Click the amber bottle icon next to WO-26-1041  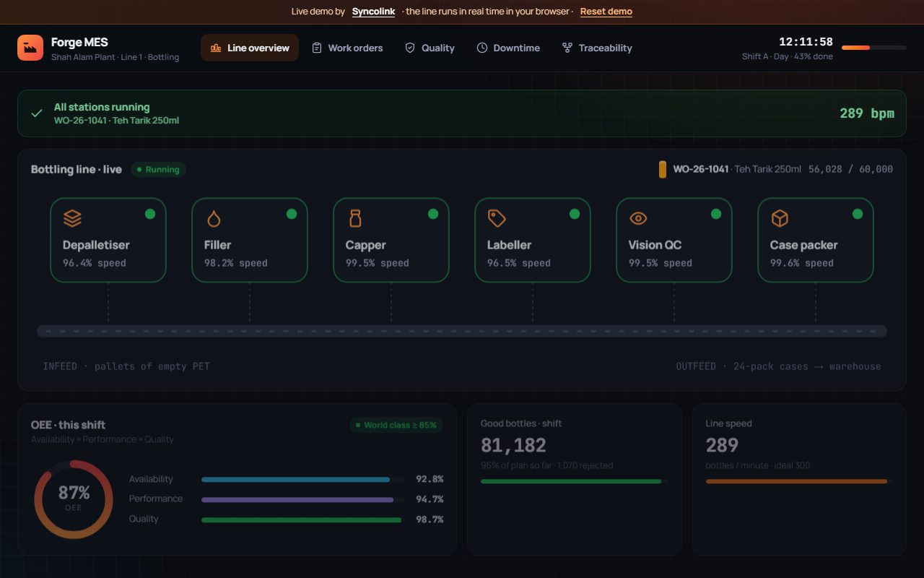pos(663,170)
